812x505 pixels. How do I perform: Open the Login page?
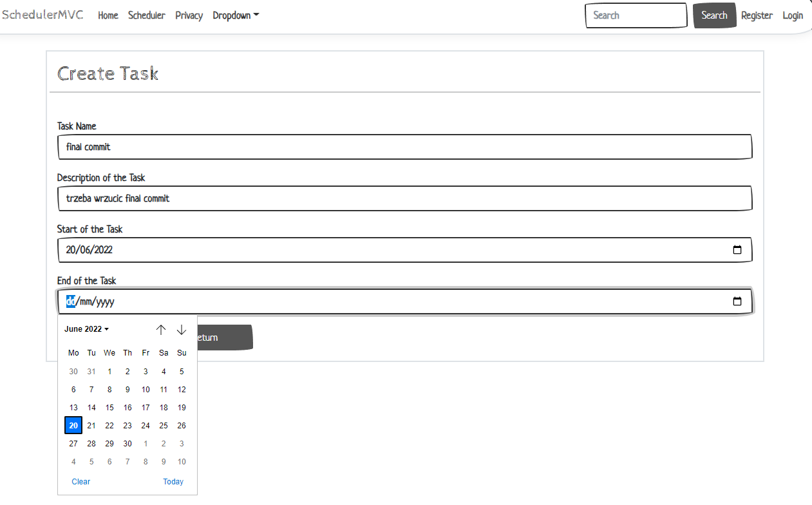[x=793, y=15]
